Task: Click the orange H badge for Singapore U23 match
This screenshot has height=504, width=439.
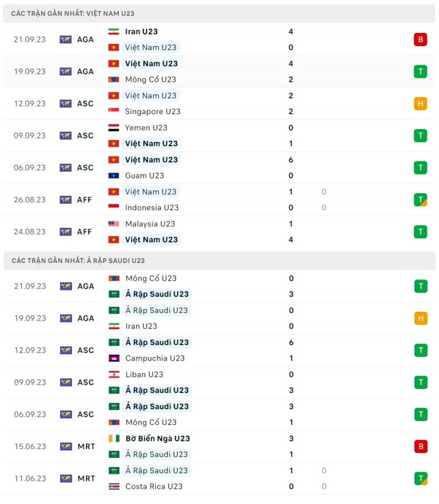Action: (420, 103)
